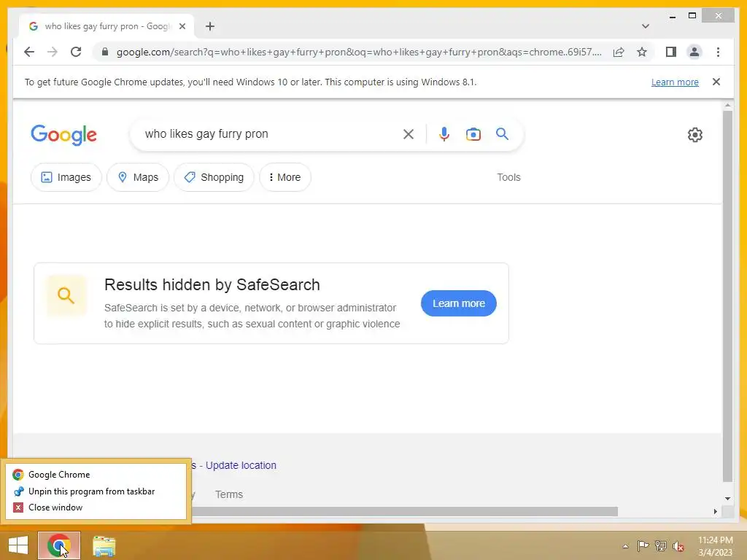Image resolution: width=747 pixels, height=560 pixels.
Task: Click the forward navigation arrow
Action: click(x=53, y=52)
